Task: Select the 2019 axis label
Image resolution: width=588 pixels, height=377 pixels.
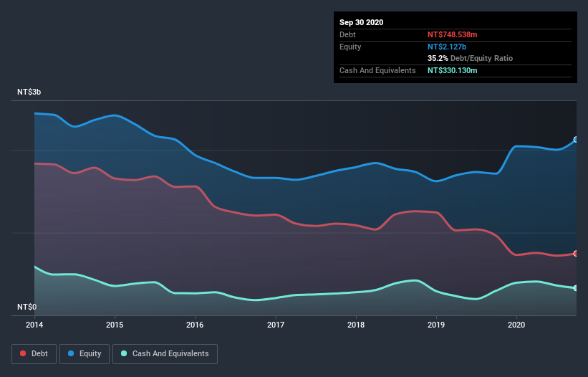Action: pos(436,325)
